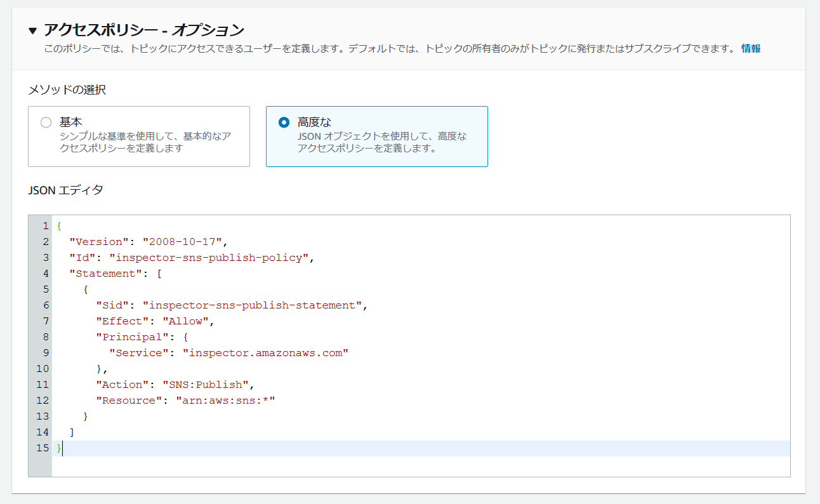Select the 高度な method radio button

coord(284,123)
